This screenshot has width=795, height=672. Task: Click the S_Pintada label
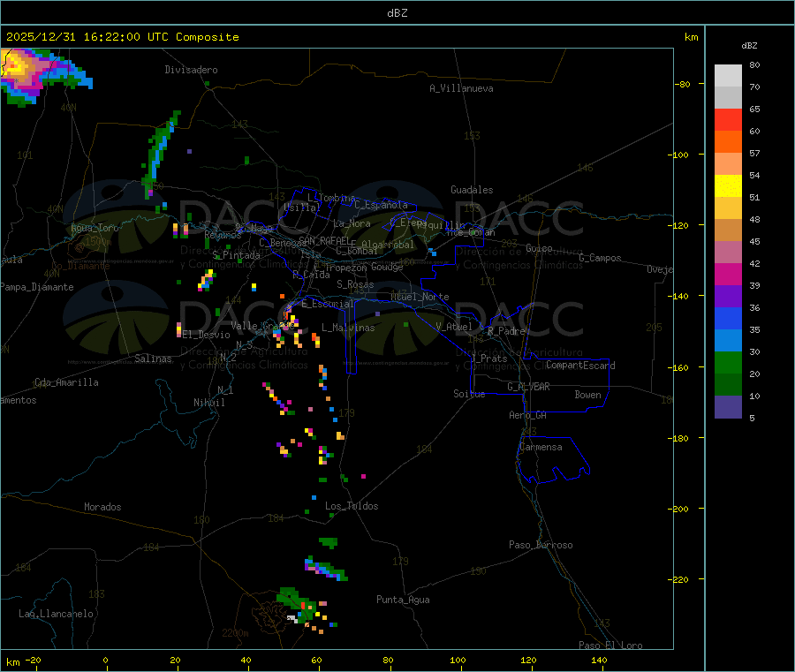click(236, 255)
